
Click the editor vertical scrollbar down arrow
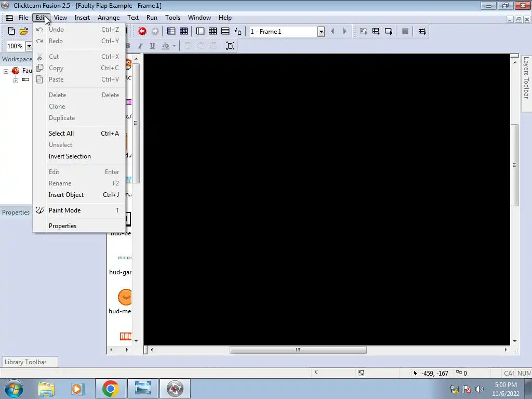click(515, 341)
